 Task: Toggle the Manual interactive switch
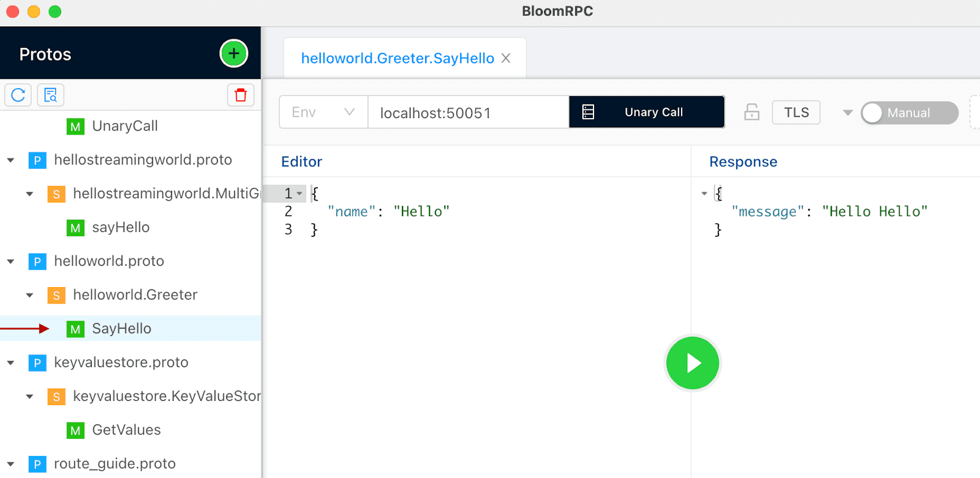[x=910, y=113]
